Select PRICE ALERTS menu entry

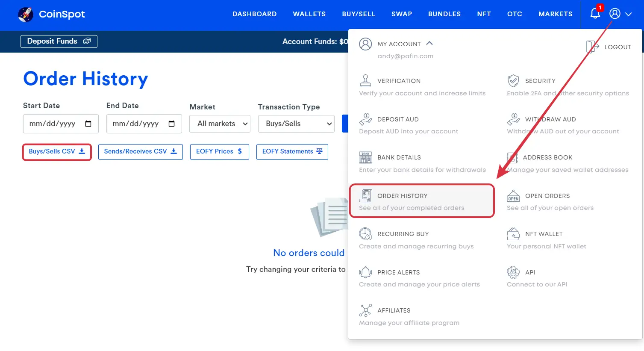coord(398,272)
